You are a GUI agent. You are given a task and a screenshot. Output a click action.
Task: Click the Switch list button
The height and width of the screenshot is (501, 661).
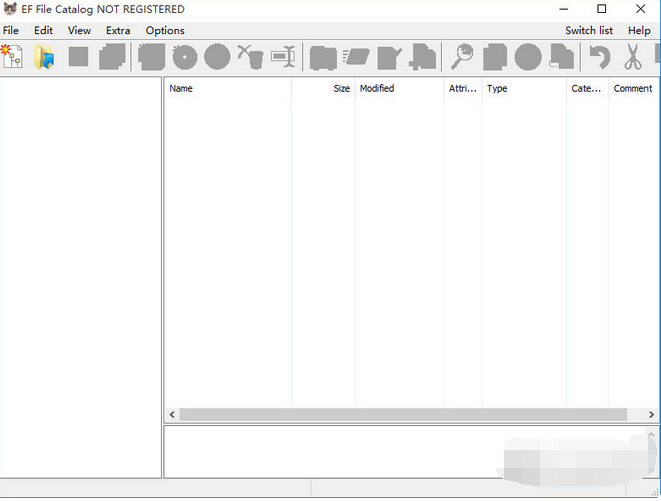pos(589,30)
